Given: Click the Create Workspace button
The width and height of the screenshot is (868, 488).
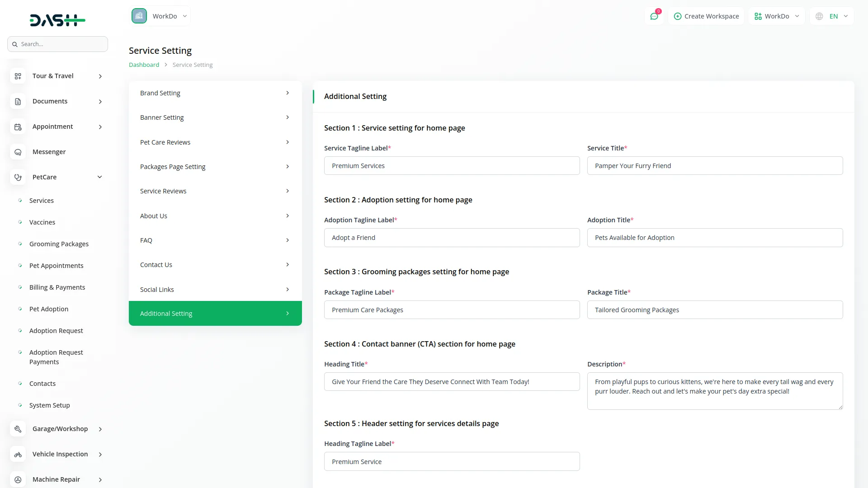Looking at the screenshot, I should [706, 16].
